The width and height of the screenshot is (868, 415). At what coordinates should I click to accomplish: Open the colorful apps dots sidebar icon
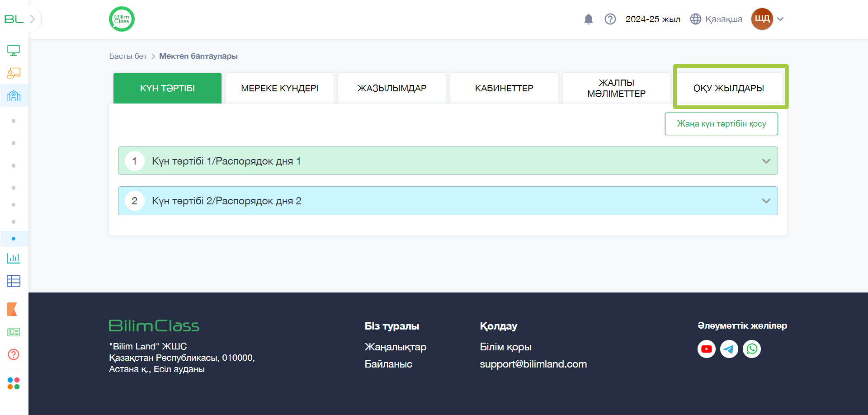tap(14, 383)
